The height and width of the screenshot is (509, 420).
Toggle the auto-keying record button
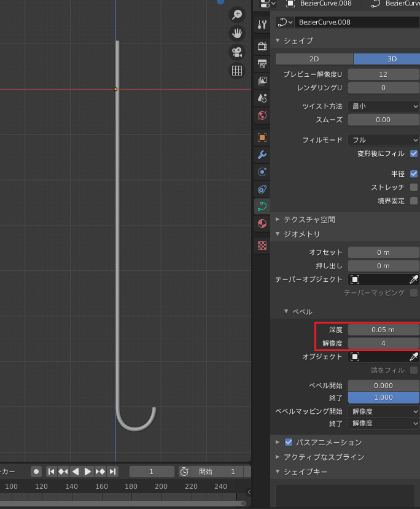(x=36, y=472)
